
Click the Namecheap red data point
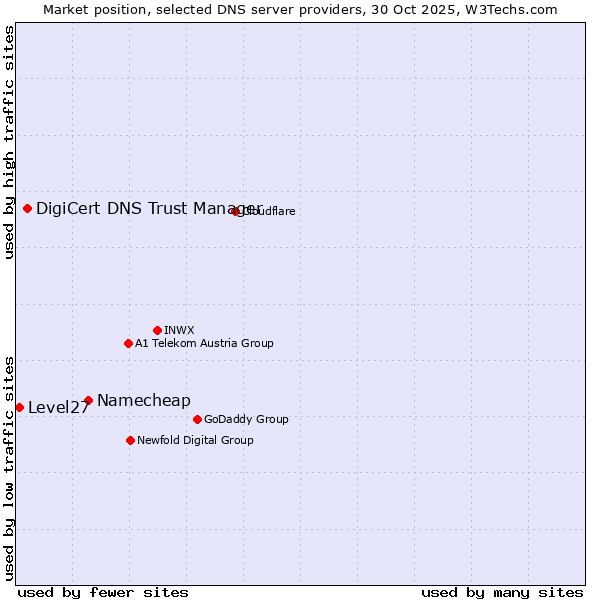pyautogui.click(x=89, y=400)
